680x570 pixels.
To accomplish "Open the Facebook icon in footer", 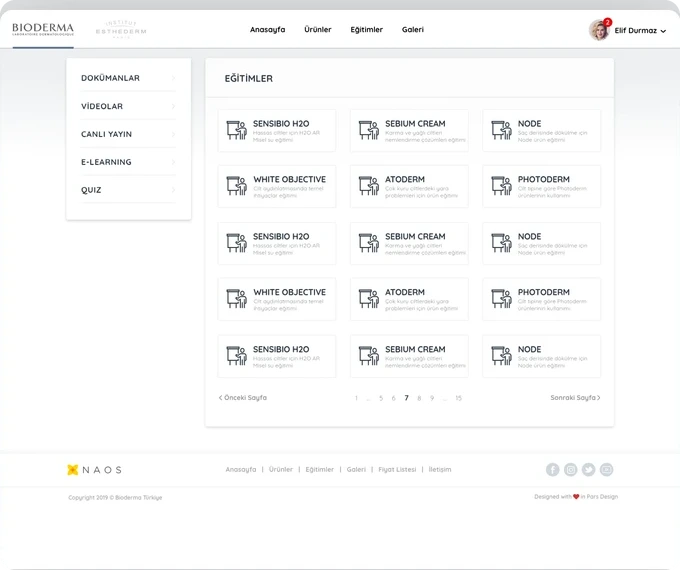I will 552,469.
